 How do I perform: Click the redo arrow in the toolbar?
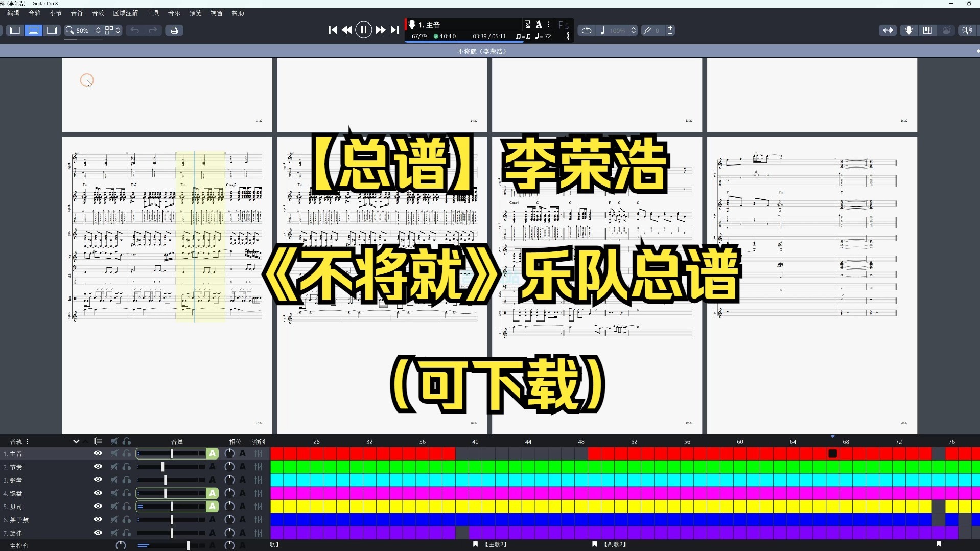point(153,30)
